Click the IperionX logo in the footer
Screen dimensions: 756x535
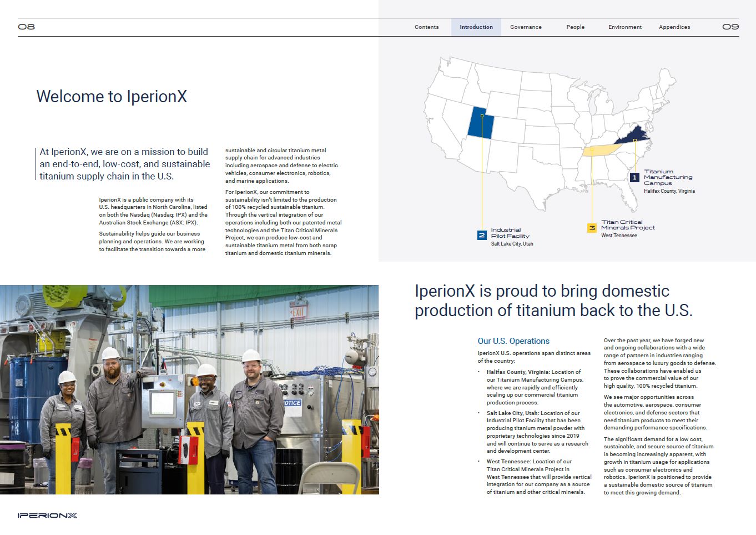tap(47, 516)
